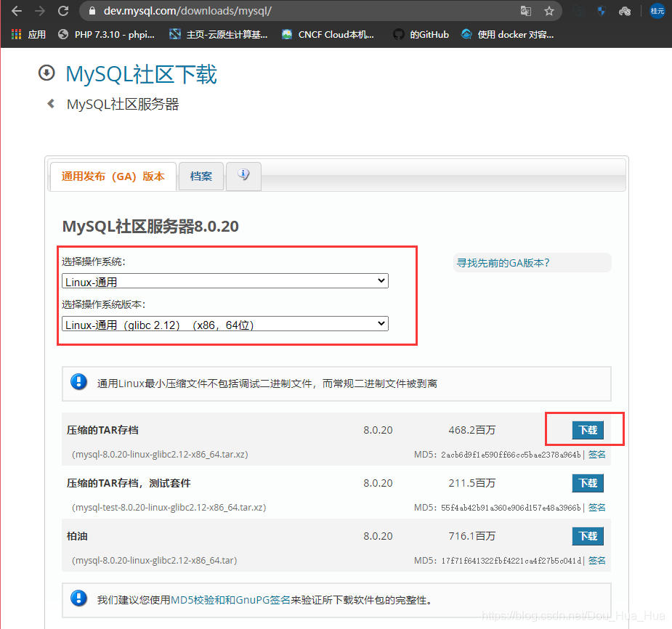Click the 211.5百万 size value
Viewport: 672px width, 629px height.
472,483
